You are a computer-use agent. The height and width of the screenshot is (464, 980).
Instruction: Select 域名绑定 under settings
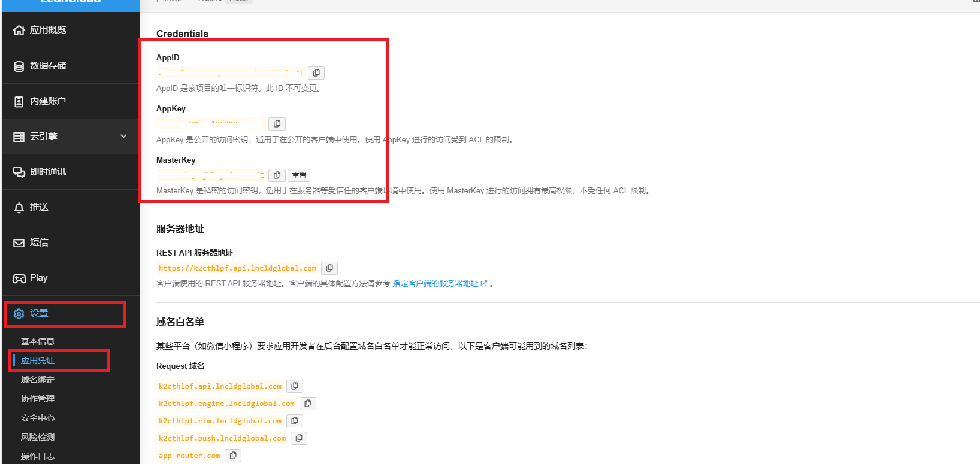click(38, 380)
